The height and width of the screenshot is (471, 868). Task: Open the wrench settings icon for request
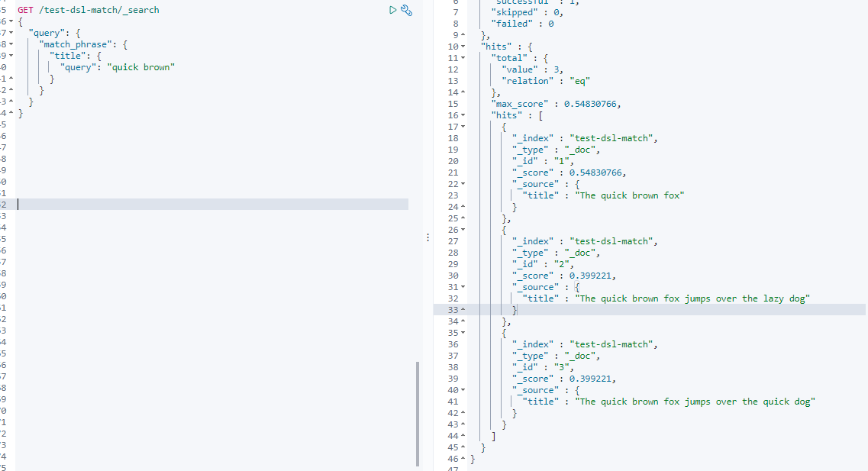point(406,10)
